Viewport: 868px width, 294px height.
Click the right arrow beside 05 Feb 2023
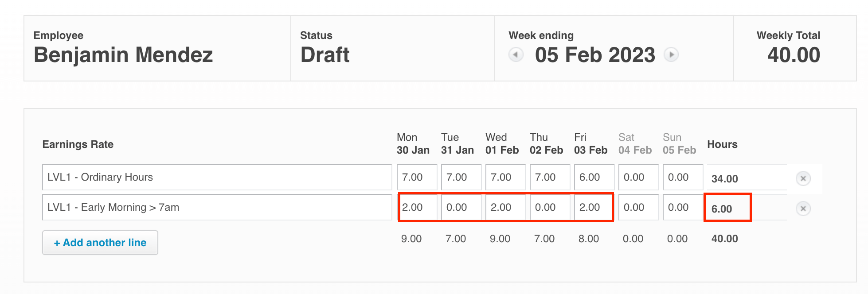672,54
